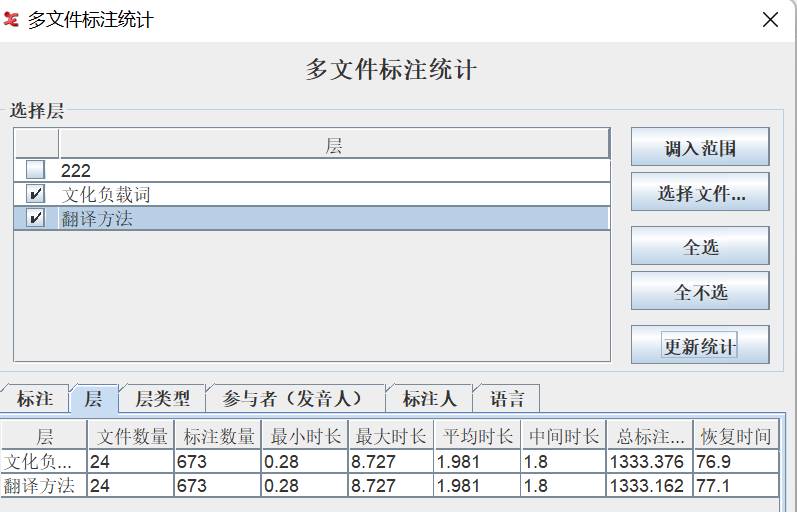This screenshot has height=512, width=797.
Task: Uncheck the 翻译方法 layer checkbox
Action: click(36, 218)
